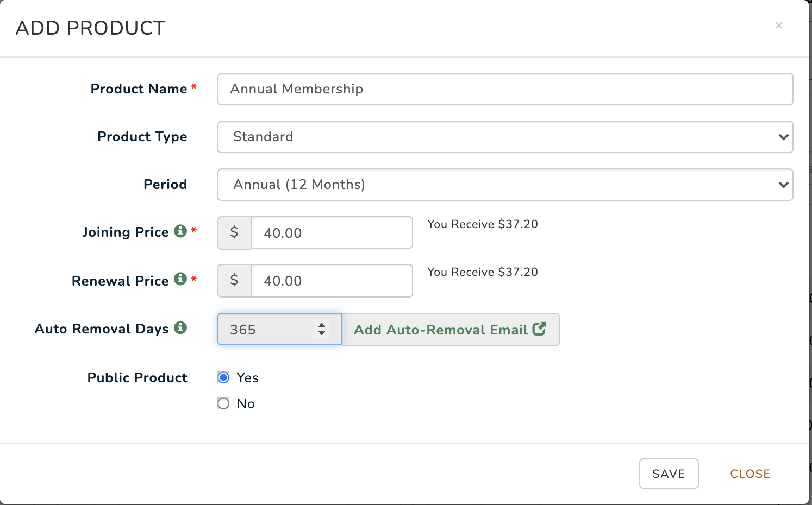812x505 pixels.
Task: Select No for Public Product
Action: click(223, 403)
